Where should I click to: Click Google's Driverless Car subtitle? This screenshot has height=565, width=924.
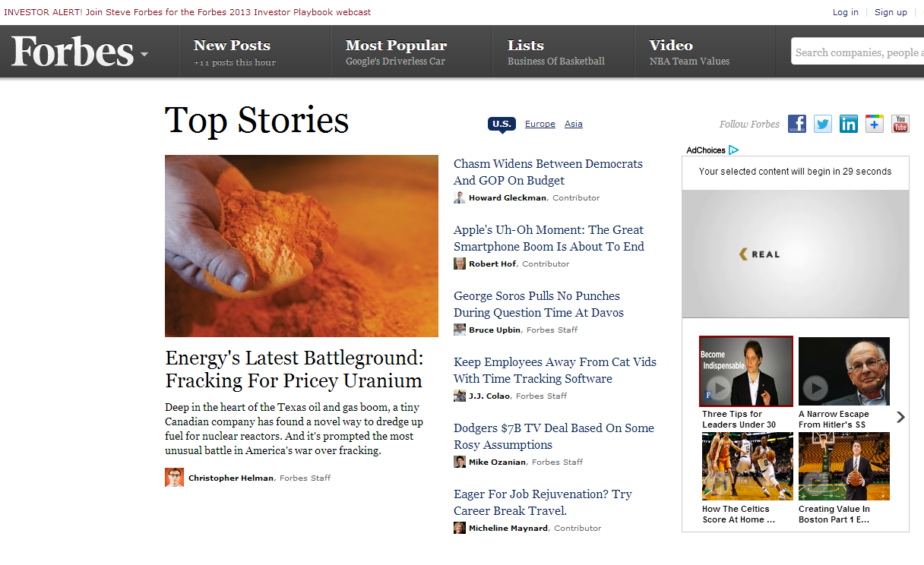click(x=395, y=62)
